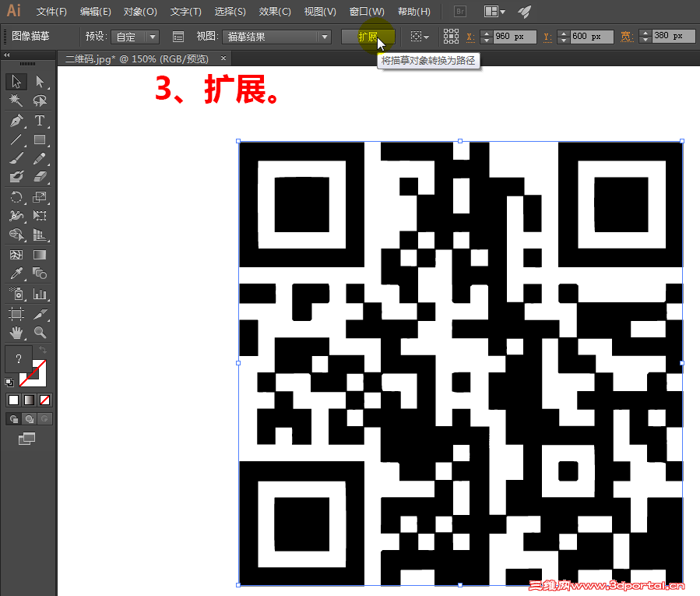Select the Lasso tool
This screenshot has height=596, width=700.
[x=40, y=101]
